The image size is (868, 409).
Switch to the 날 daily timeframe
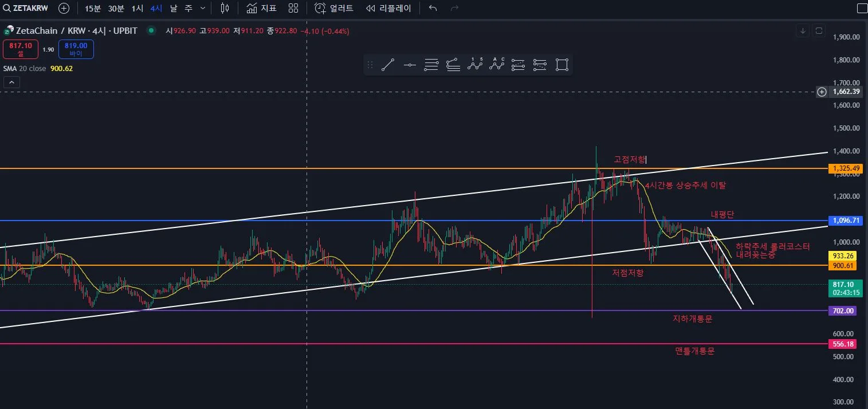click(174, 9)
